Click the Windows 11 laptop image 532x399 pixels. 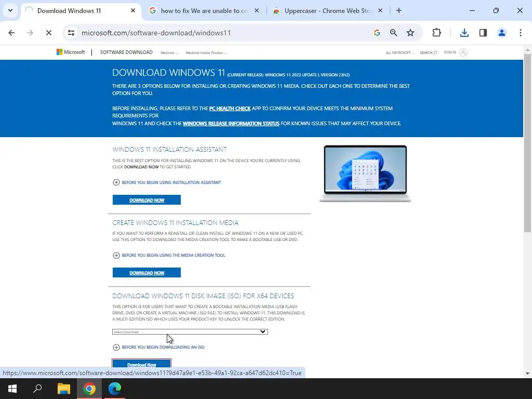(x=365, y=174)
